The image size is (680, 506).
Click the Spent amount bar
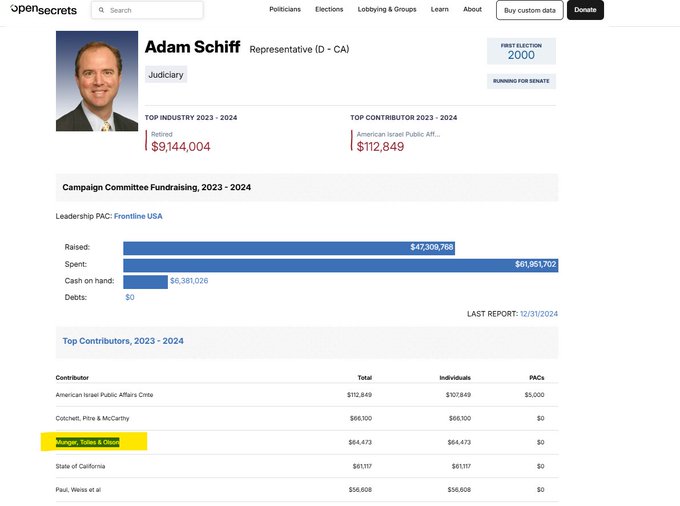coord(340,264)
